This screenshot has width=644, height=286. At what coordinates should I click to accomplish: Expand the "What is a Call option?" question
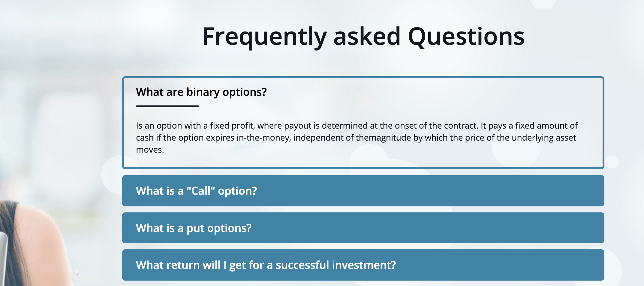[x=363, y=191]
